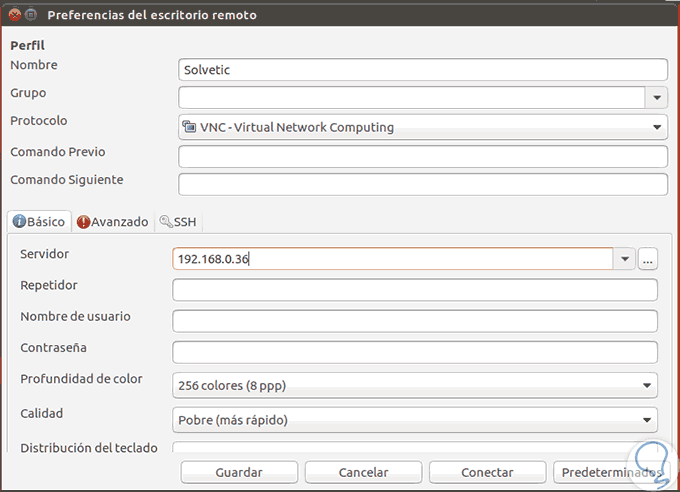The height and width of the screenshot is (492, 680).
Task: Switch to the Avanzado tab
Action: pos(113,222)
